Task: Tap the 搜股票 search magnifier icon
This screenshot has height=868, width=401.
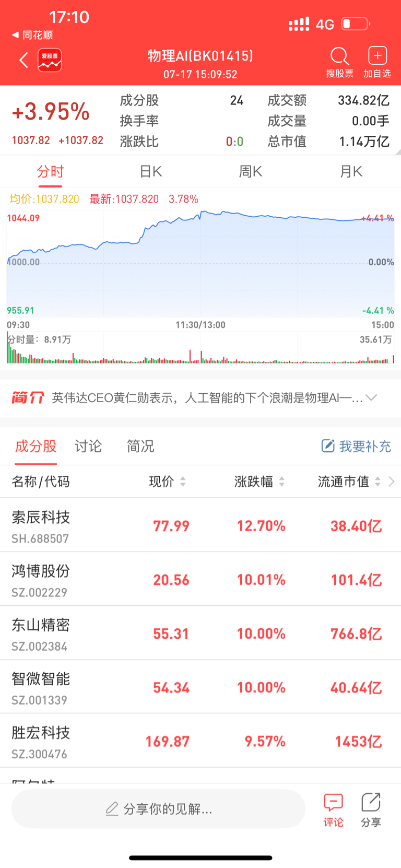Action: point(339,56)
